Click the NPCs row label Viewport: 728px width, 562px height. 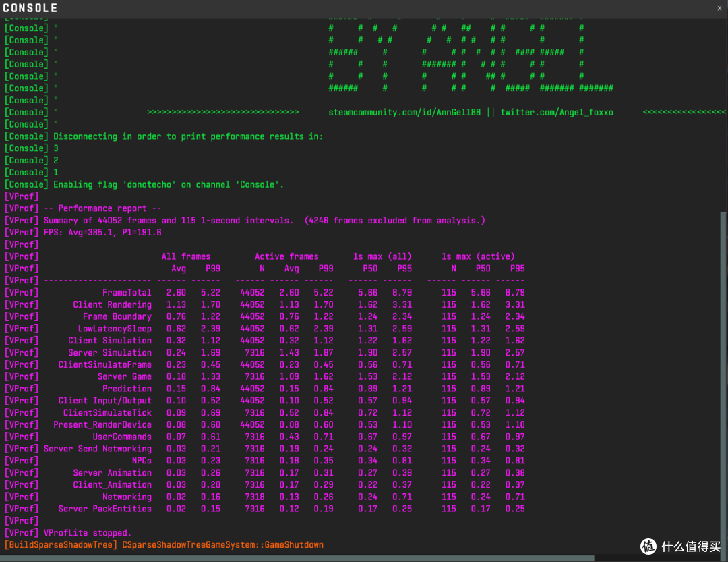pos(142,461)
